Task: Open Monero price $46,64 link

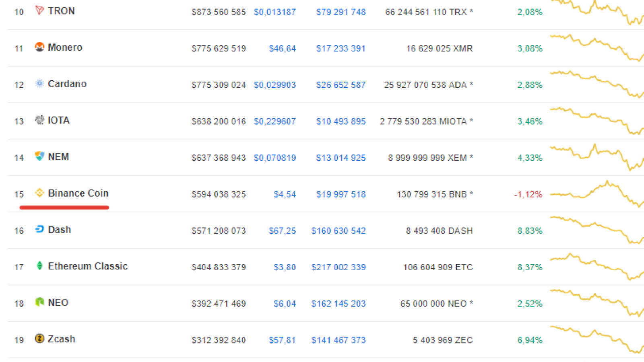Action: pyautogui.click(x=282, y=49)
